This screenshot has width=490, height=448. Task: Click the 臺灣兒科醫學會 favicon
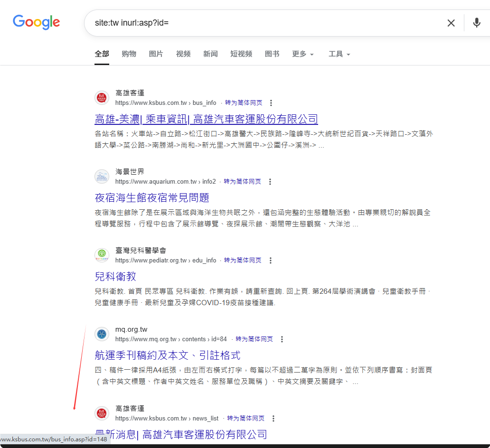click(x=102, y=255)
